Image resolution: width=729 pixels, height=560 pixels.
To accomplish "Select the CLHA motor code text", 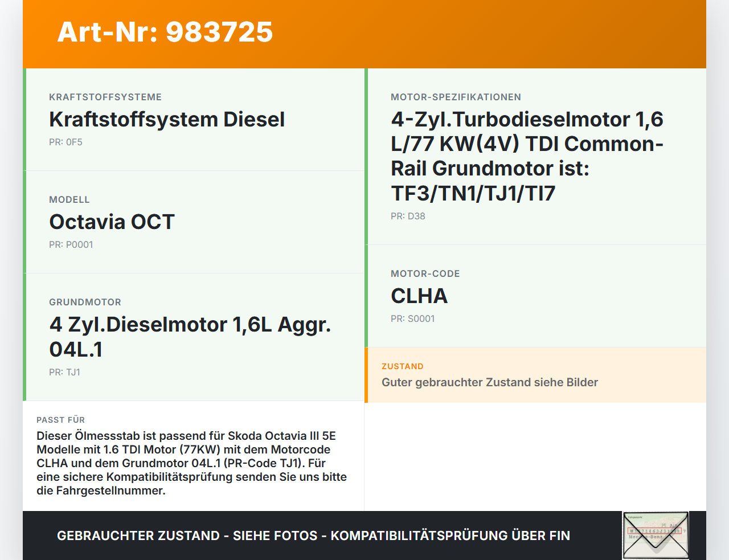I will (419, 296).
